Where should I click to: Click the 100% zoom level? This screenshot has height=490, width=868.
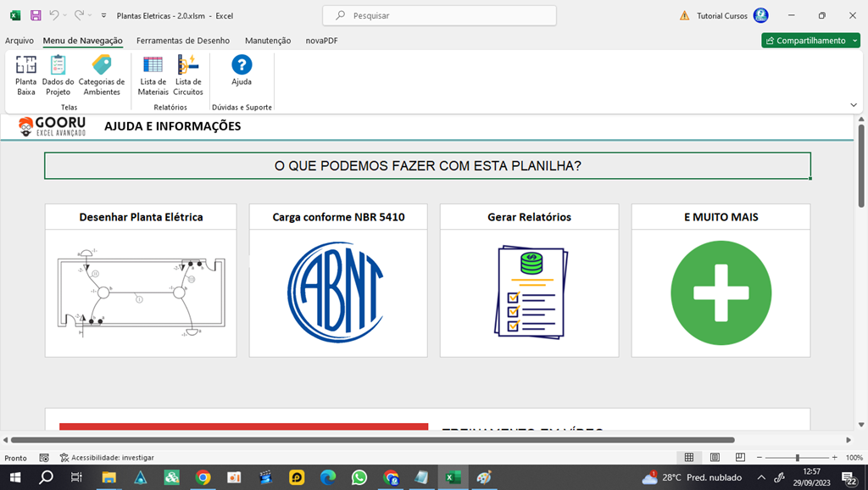(854, 458)
